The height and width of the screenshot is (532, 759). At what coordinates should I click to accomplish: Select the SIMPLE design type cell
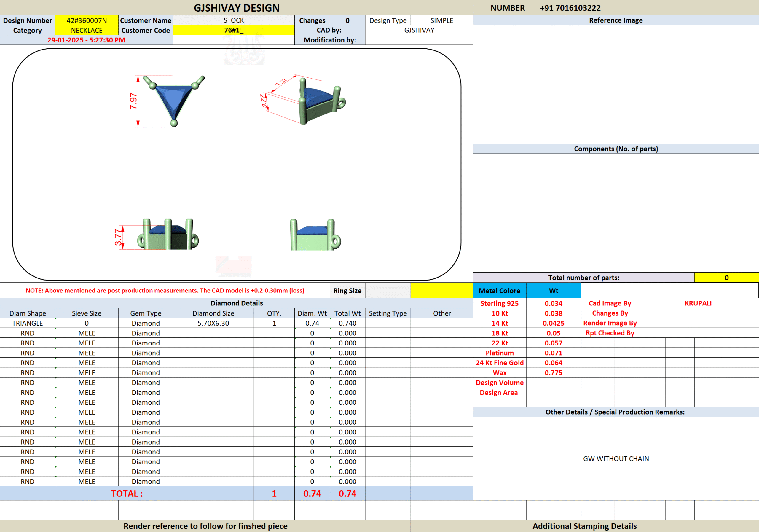[442, 20]
